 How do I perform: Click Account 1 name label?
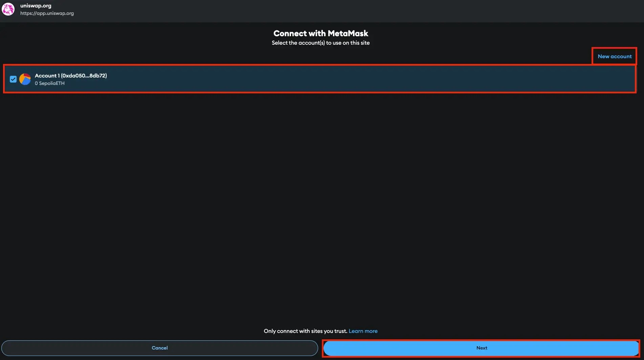[46, 75]
